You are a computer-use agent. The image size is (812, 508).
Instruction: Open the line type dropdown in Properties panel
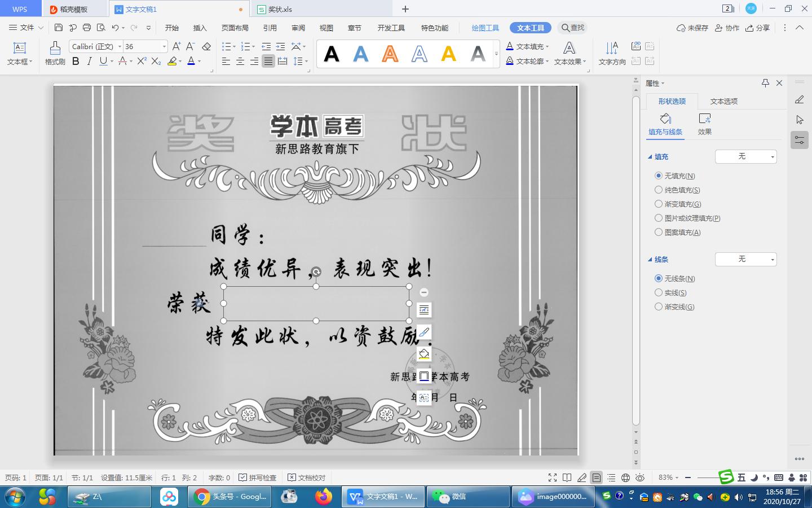click(746, 259)
